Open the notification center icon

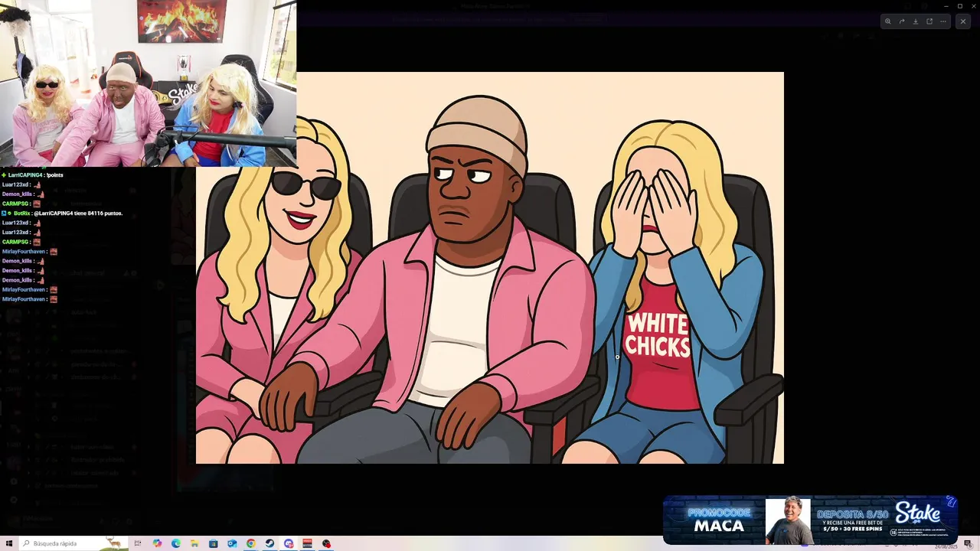968,543
